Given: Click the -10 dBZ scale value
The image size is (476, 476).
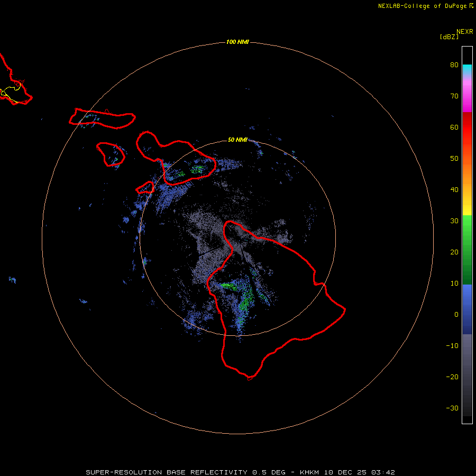Looking at the screenshot, I should (x=452, y=346).
